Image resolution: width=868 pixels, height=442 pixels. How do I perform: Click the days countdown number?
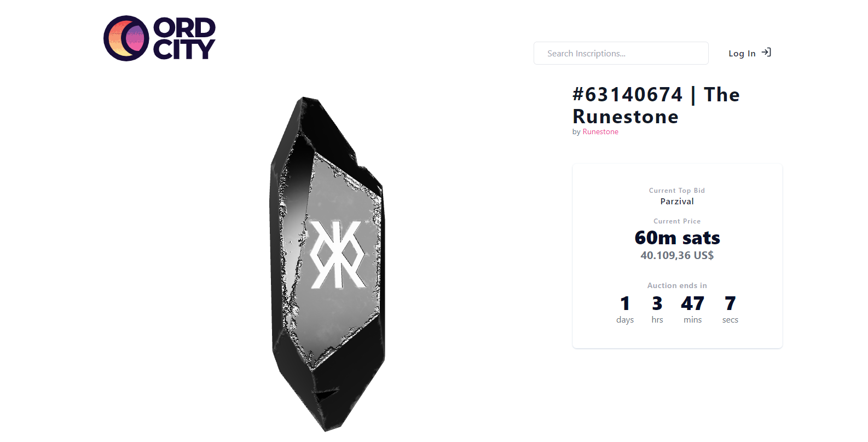(625, 303)
